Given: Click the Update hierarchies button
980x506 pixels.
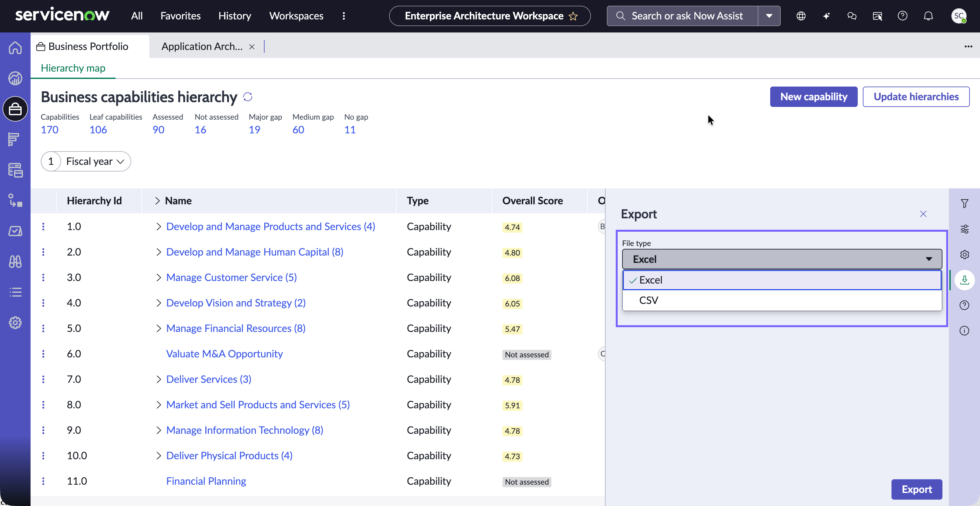Looking at the screenshot, I should click(x=916, y=97).
